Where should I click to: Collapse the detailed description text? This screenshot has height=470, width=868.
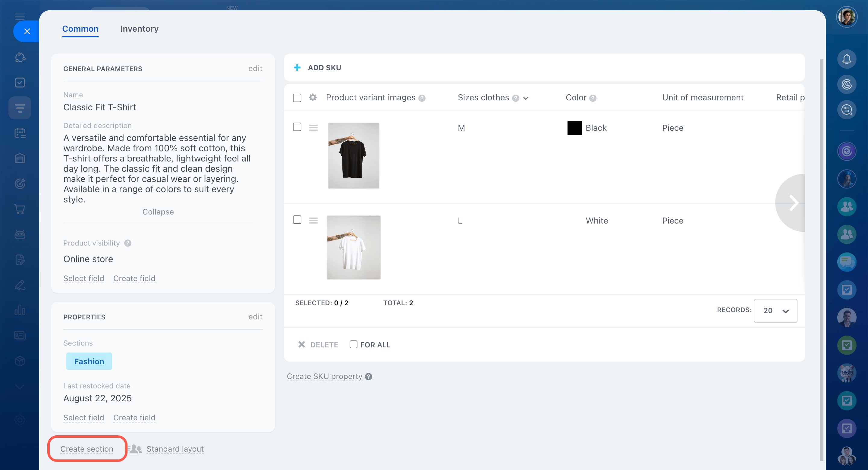(158, 212)
